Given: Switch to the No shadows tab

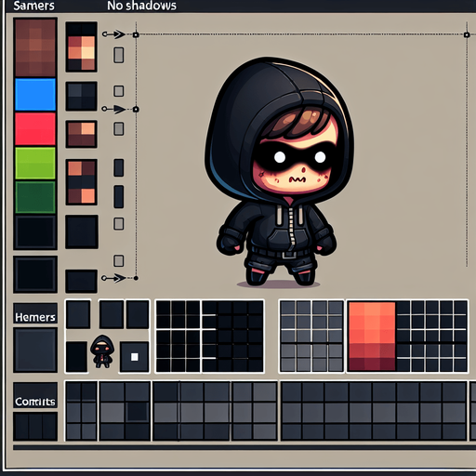Looking at the screenshot, I should pyautogui.click(x=141, y=6).
